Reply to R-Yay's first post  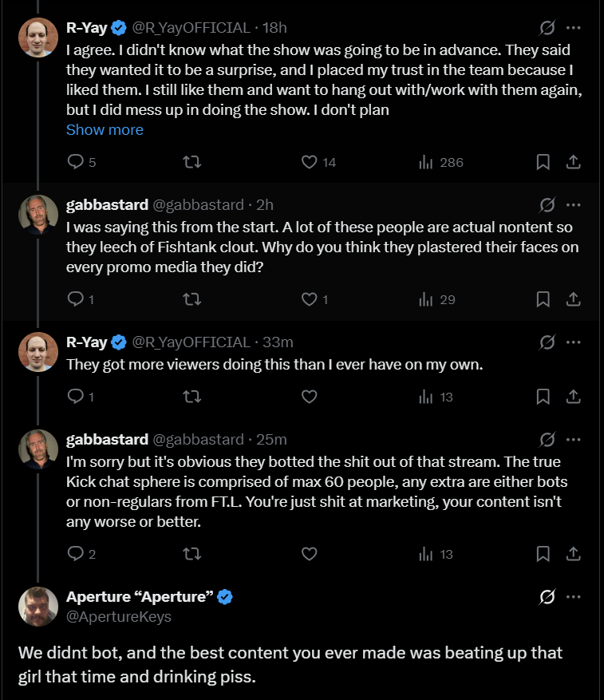coord(77,162)
